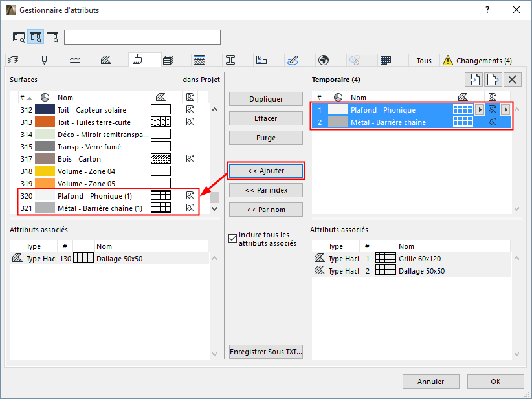Click color swatch of Toit - Capteur solaire
The width and height of the screenshot is (532, 399).
coord(45,109)
